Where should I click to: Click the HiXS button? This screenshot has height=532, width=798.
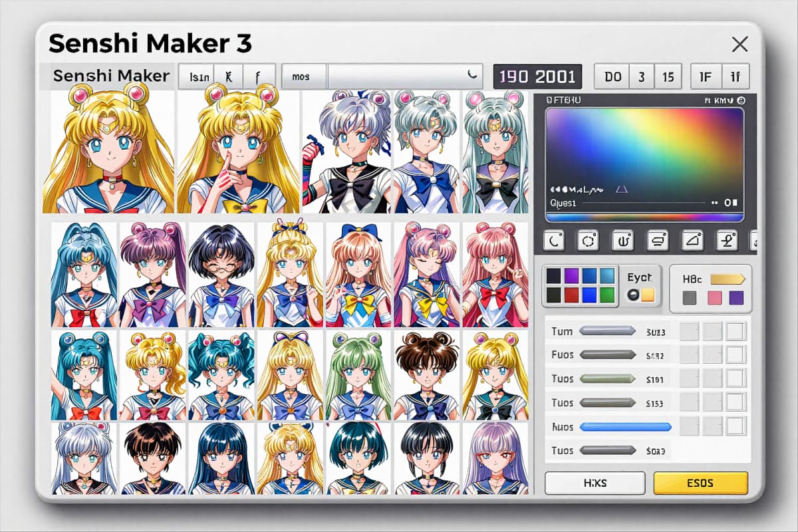pos(595,483)
